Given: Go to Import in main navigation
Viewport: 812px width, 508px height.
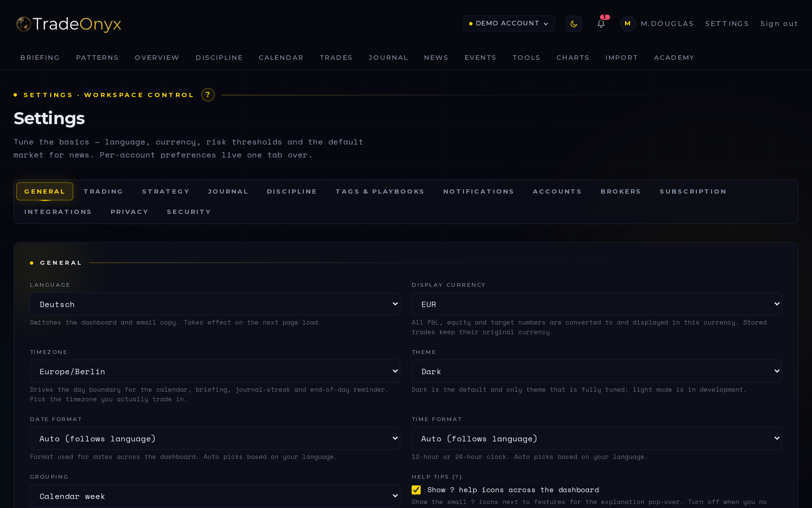Looking at the screenshot, I should click(x=622, y=58).
